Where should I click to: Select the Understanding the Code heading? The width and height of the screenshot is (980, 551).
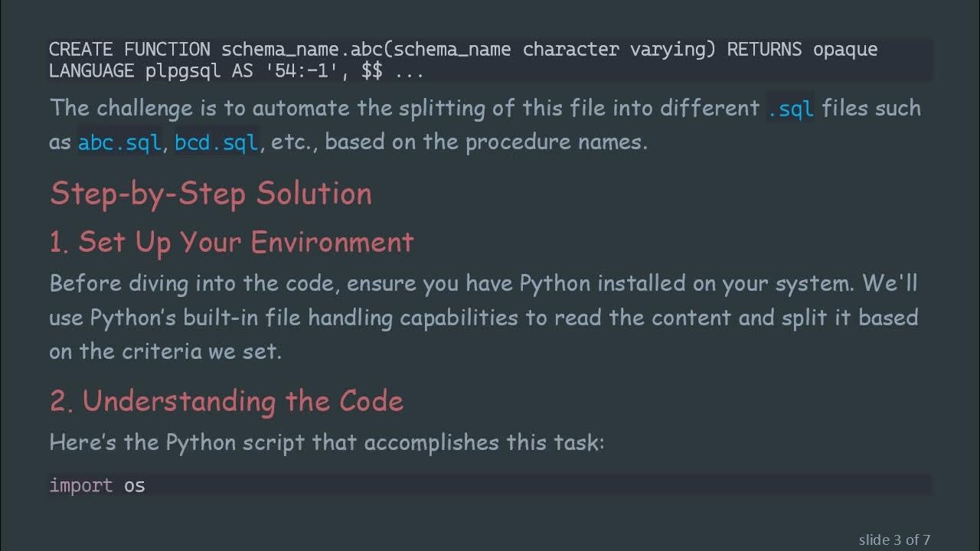click(x=227, y=401)
